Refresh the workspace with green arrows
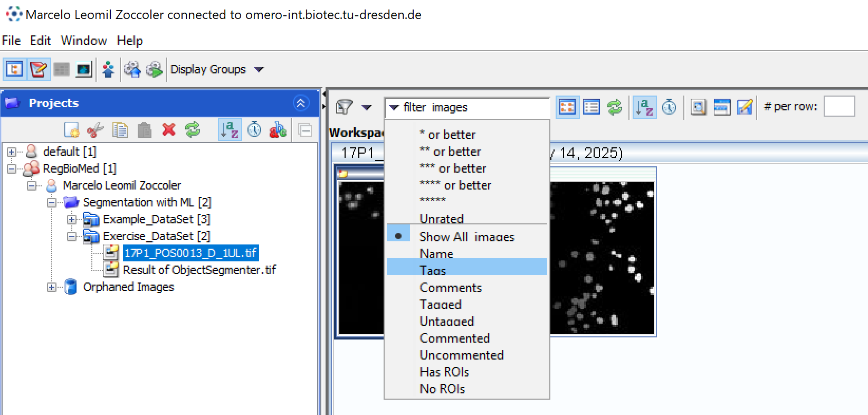 615,107
